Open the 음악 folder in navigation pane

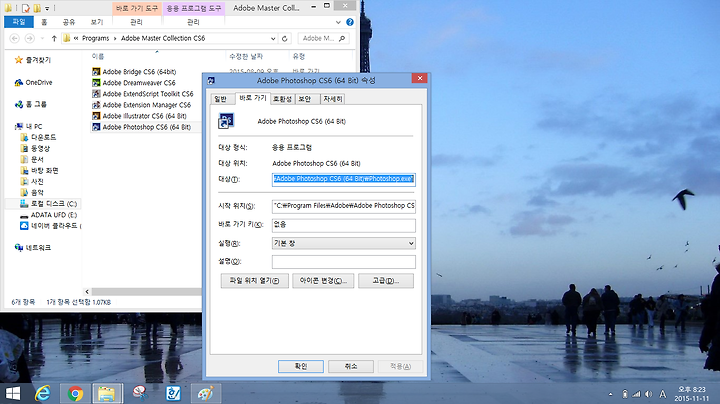coord(32,192)
